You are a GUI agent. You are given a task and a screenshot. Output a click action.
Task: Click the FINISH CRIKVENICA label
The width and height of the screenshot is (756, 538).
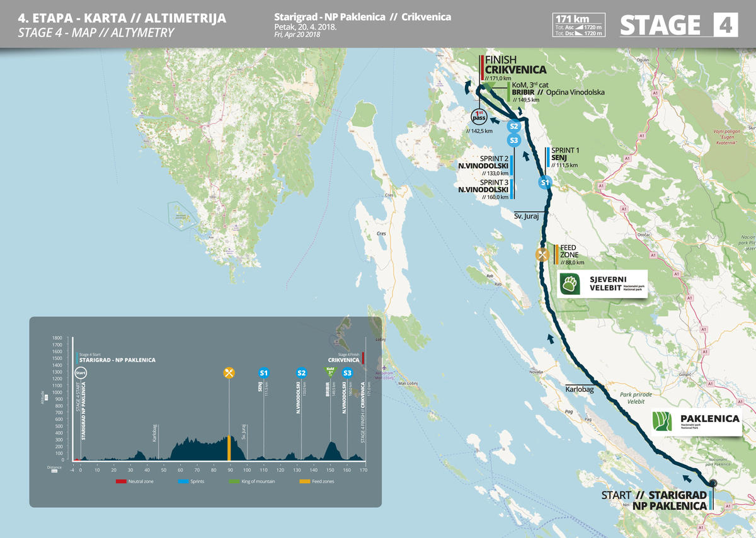[x=515, y=66]
